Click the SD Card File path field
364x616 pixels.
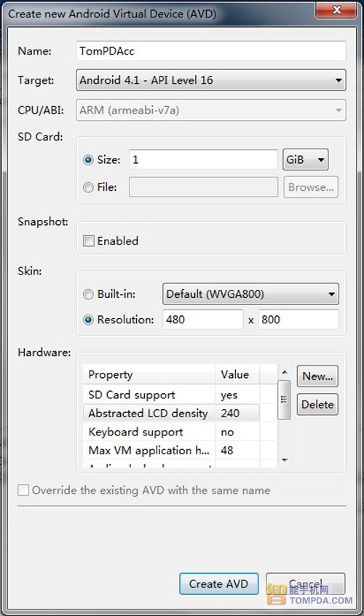(x=203, y=187)
